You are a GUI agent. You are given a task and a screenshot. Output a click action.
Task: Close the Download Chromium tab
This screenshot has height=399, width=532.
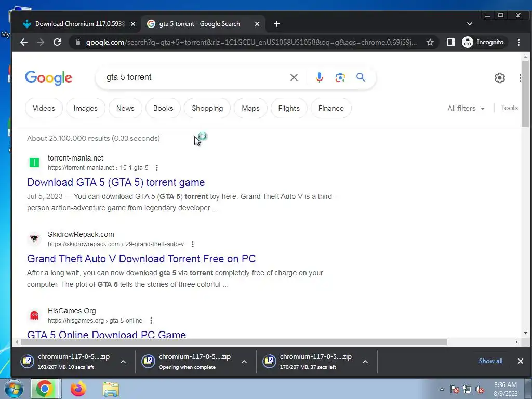coord(133,24)
